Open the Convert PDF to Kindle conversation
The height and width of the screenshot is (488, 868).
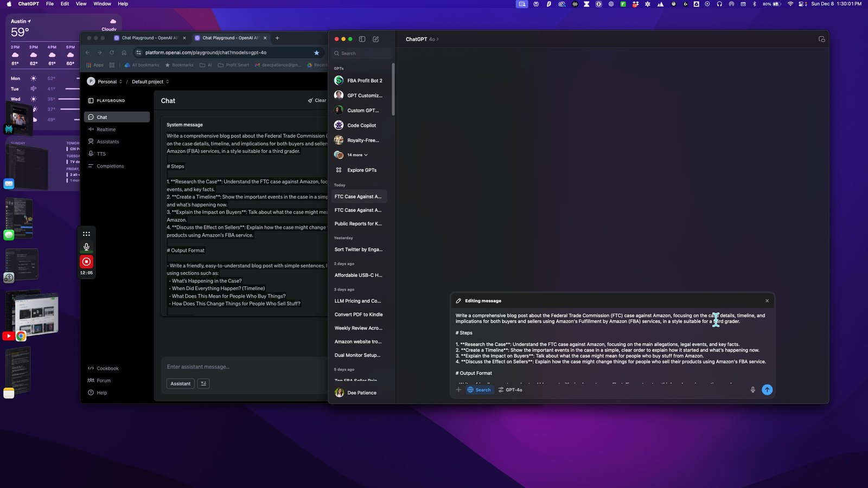coord(359,314)
